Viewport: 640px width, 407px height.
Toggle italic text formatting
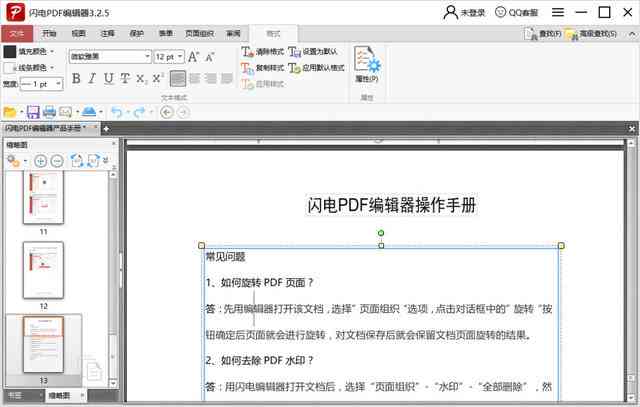coord(92,78)
